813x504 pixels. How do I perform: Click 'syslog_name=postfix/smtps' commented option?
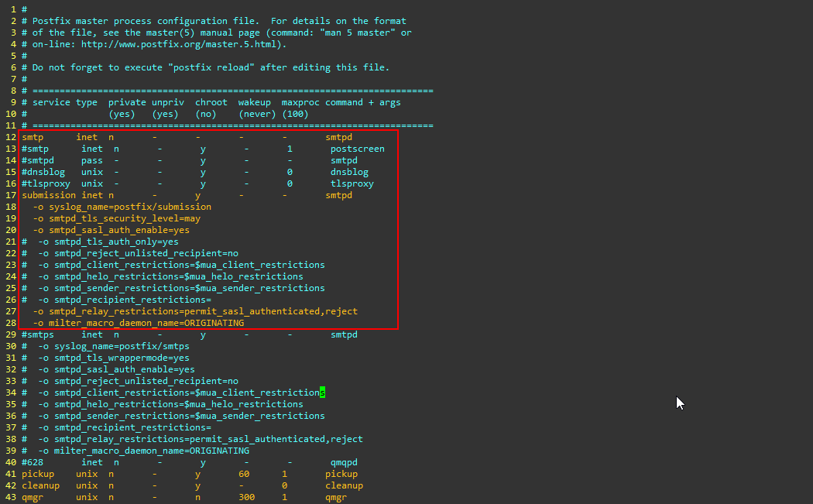(122, 346)
